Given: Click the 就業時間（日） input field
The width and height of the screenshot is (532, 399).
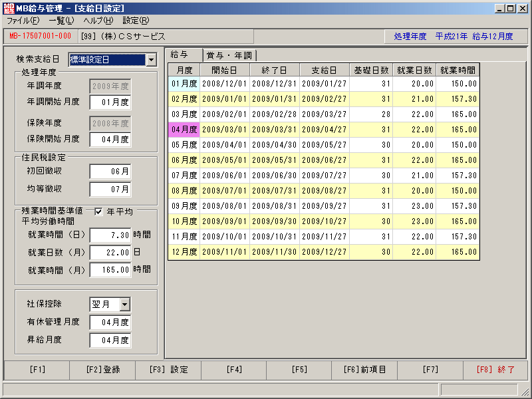Looking at the screenshot, I should (x=110, y=235).
